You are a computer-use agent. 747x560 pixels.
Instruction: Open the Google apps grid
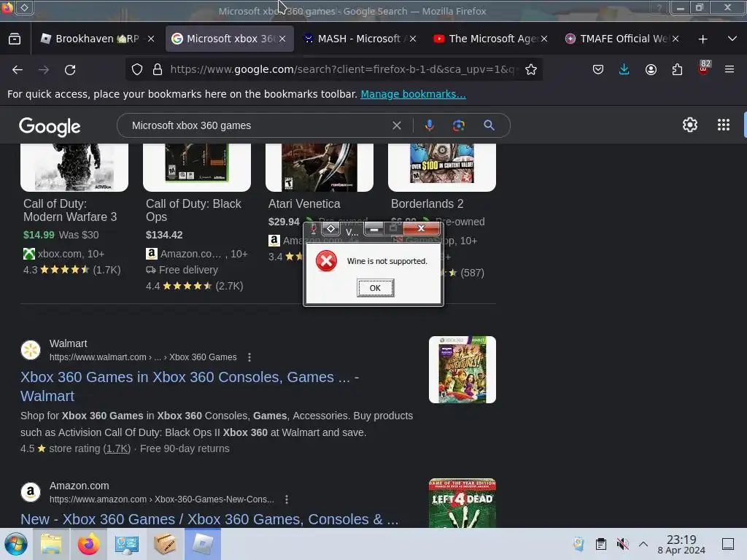[x=724, y=125]
